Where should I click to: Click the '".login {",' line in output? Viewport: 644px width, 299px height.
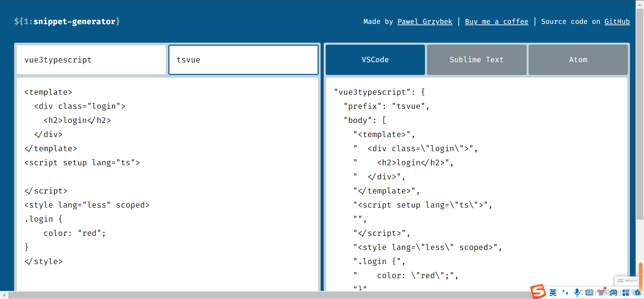(379, 261)
